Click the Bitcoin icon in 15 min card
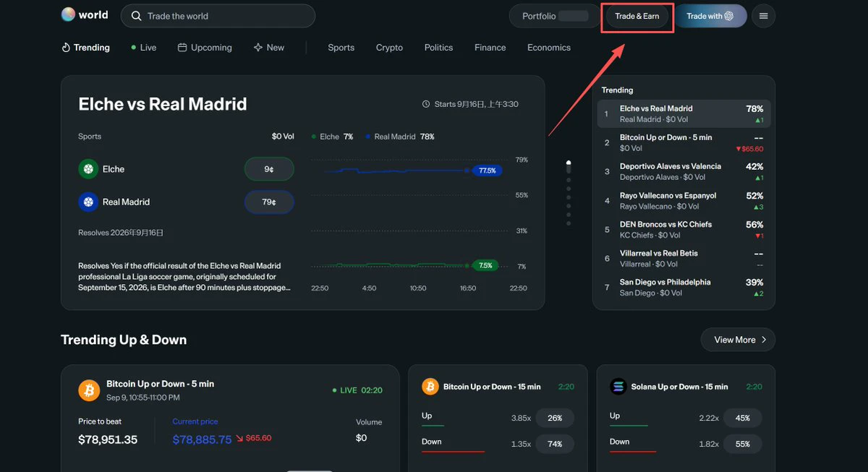Screen dimensions: 868x472 coord(430,387)
